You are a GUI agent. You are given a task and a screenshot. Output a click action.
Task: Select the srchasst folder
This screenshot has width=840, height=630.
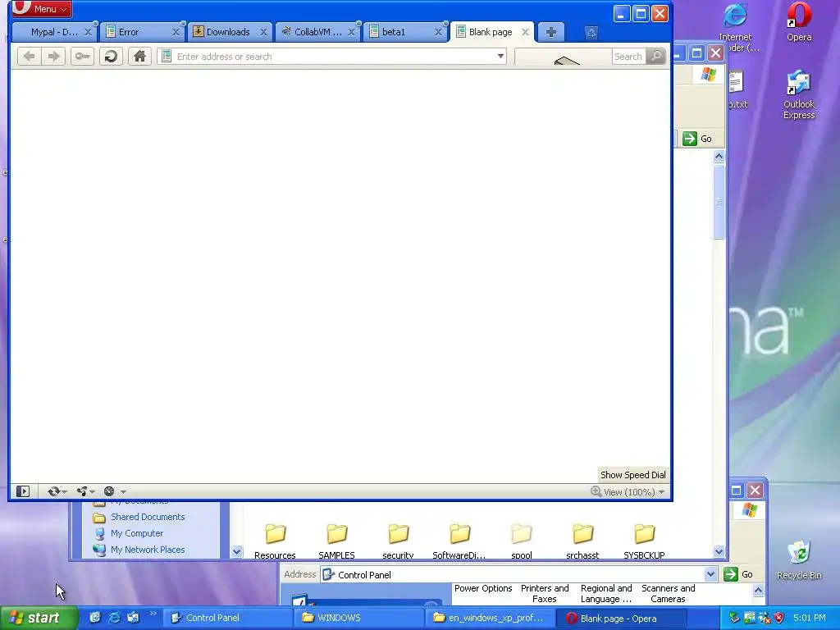coord(582,541)
